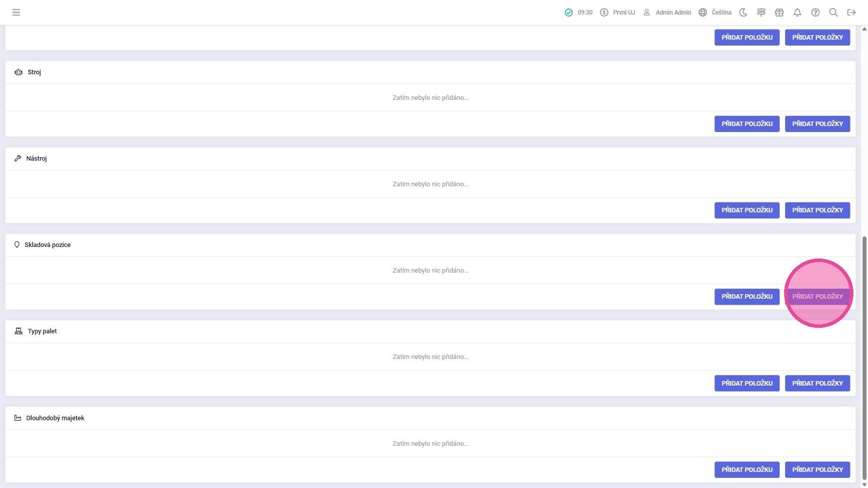
Task: Click Přidat položky in Nástroj section
Action: click(x=817, y=210)
